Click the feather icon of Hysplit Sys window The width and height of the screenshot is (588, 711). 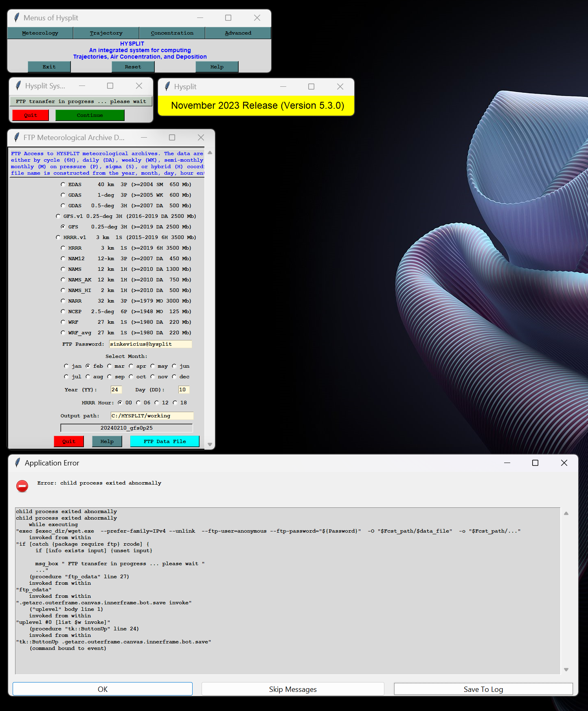[x=18, y=86]
